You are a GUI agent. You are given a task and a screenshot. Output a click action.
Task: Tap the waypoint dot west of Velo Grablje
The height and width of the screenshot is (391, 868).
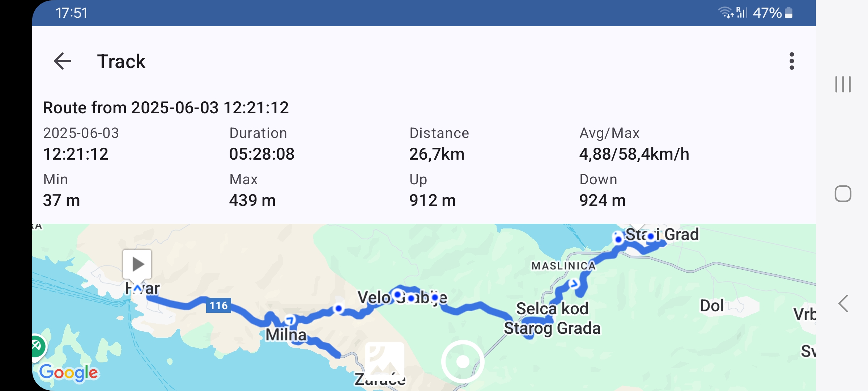click(x=339, y=308)
